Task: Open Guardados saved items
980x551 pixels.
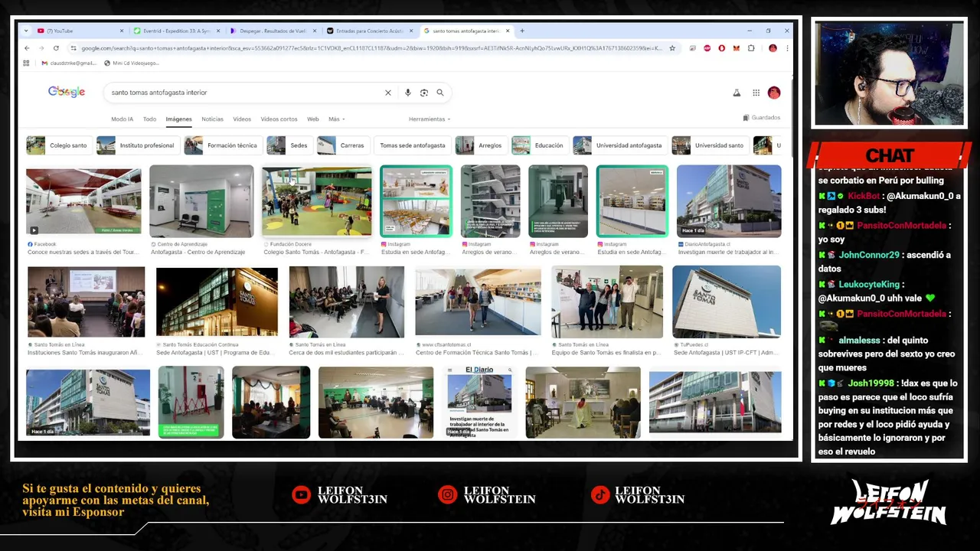Action: pos(762,118)
